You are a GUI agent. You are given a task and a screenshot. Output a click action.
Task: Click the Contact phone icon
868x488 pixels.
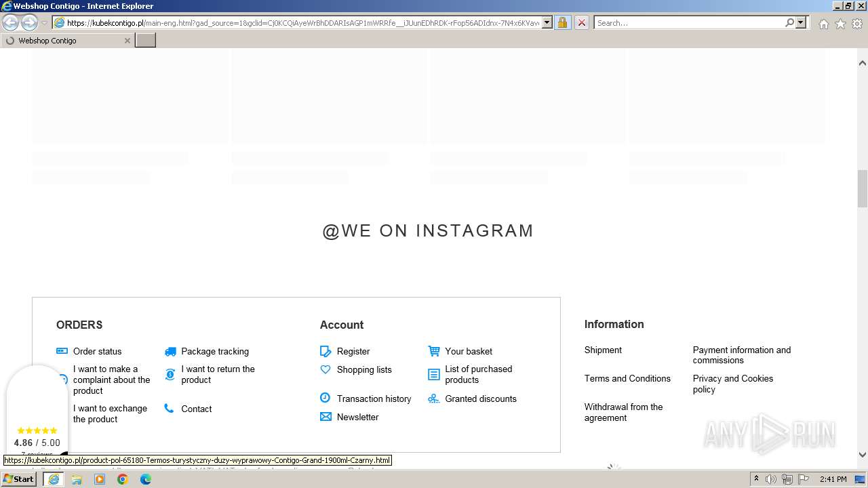click(169, 408)
